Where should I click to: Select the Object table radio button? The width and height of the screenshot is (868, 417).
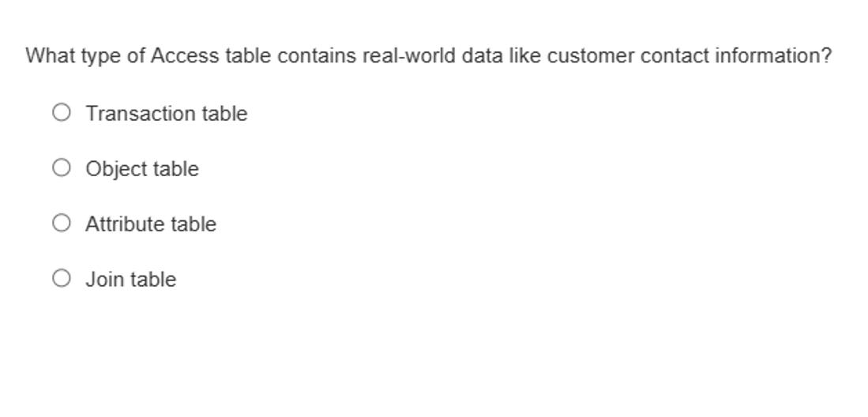(x=62, y=167)
